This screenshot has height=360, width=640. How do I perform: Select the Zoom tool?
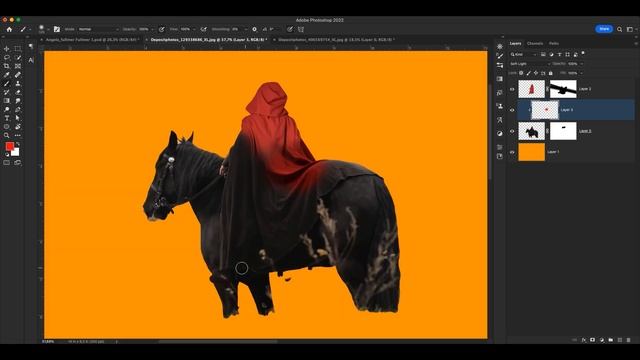tap(7, 135)
